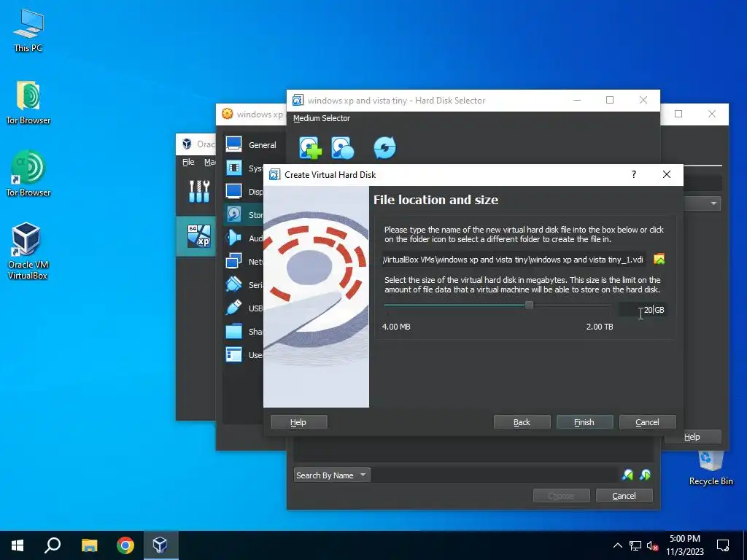
Task: Select System icon in settings sidebar
Action: coord(234,168)
